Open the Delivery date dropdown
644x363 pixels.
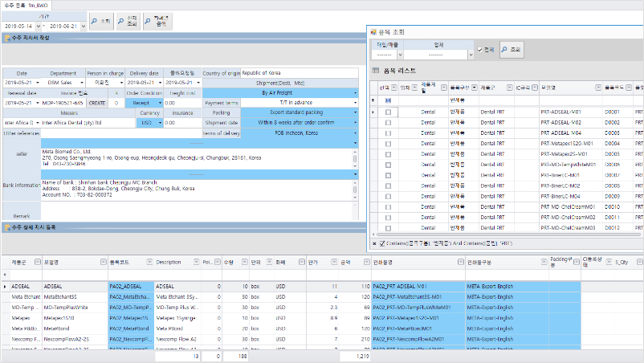tap(160, 83)
